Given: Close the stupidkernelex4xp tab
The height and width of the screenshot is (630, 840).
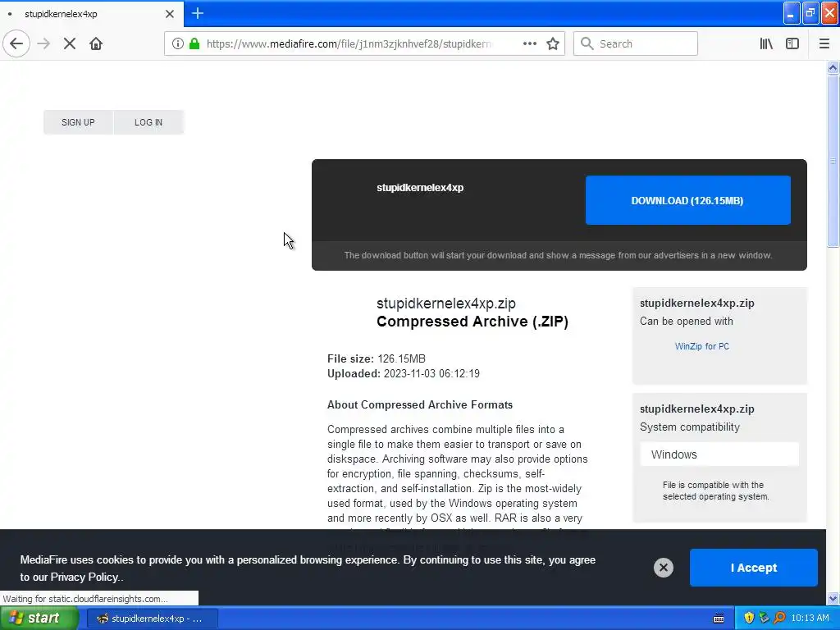Looking at the screenshot, I should (170, 14).
